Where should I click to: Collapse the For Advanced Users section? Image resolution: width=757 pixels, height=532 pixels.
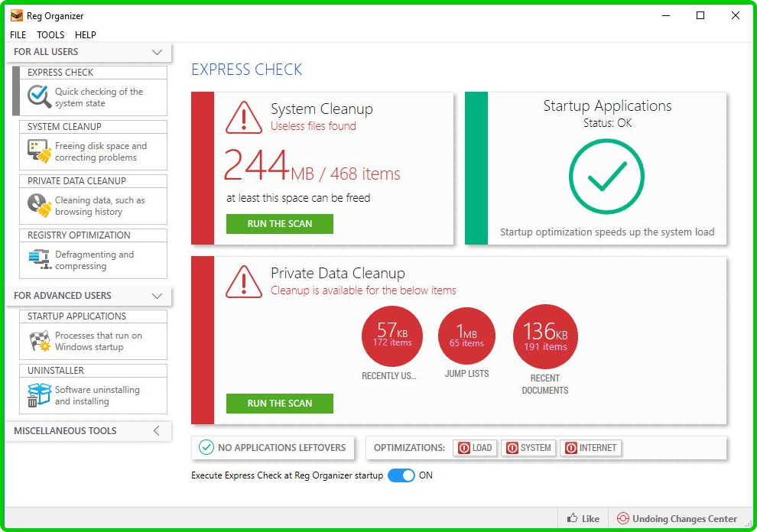tap(157, 296)
